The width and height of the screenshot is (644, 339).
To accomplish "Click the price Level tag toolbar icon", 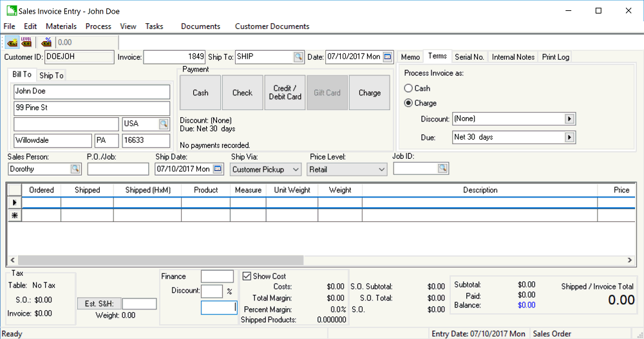I will click(x=26, y=42).
